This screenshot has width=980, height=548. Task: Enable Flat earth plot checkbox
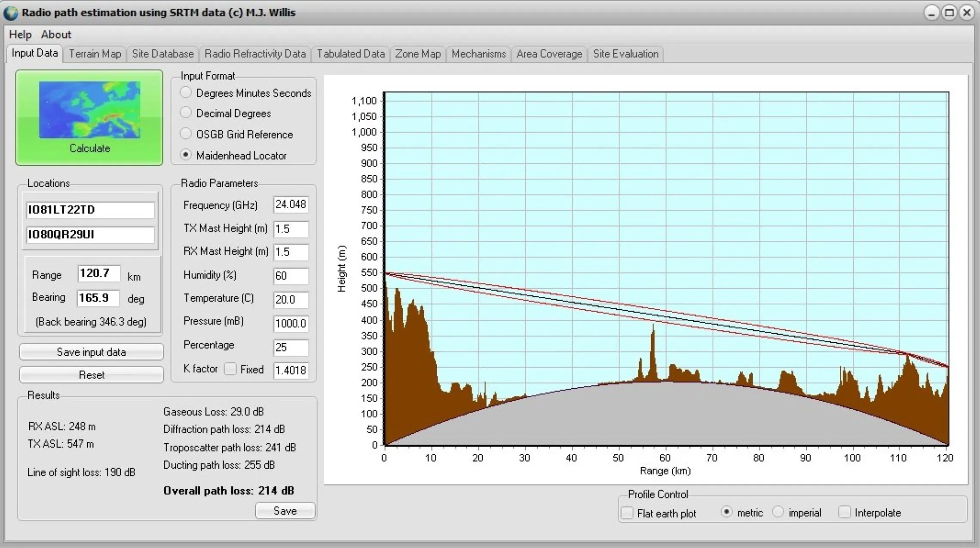[628, 513]
